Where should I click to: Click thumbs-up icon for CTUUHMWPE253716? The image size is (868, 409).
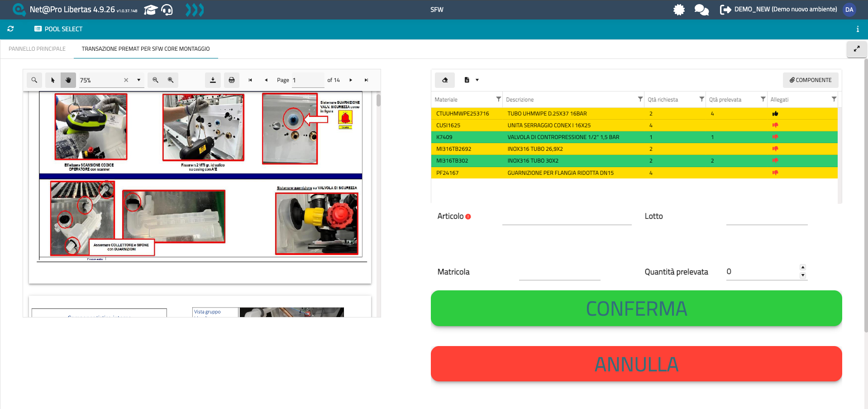[x=775, y=114]
